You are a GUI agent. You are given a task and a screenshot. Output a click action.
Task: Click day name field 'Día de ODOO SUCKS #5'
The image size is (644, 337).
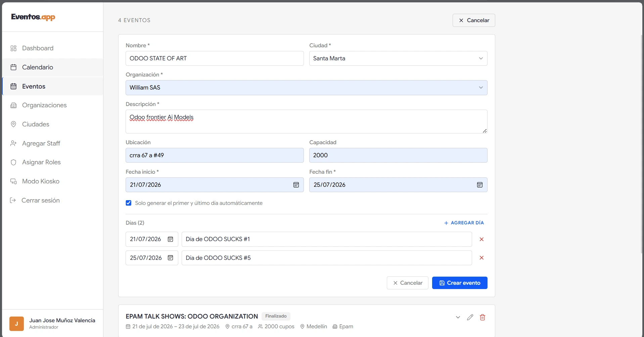tap(327, 258)
